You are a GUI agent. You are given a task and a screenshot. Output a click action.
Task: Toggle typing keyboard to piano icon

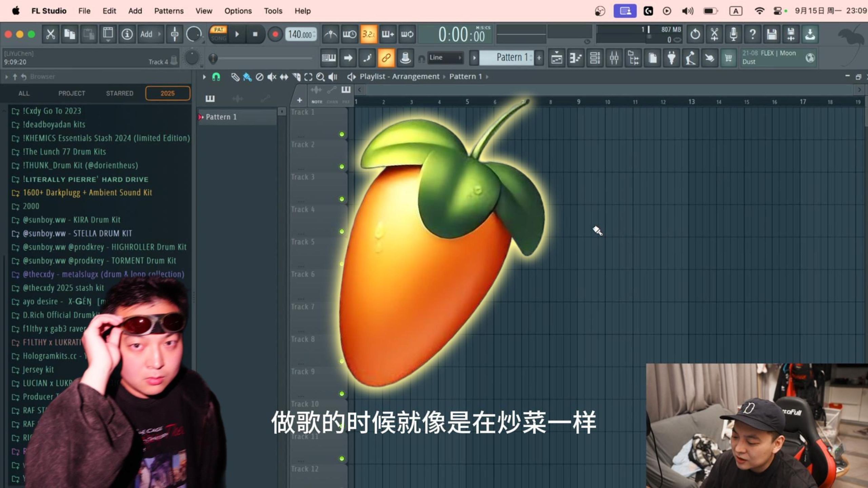coord(329,58)
